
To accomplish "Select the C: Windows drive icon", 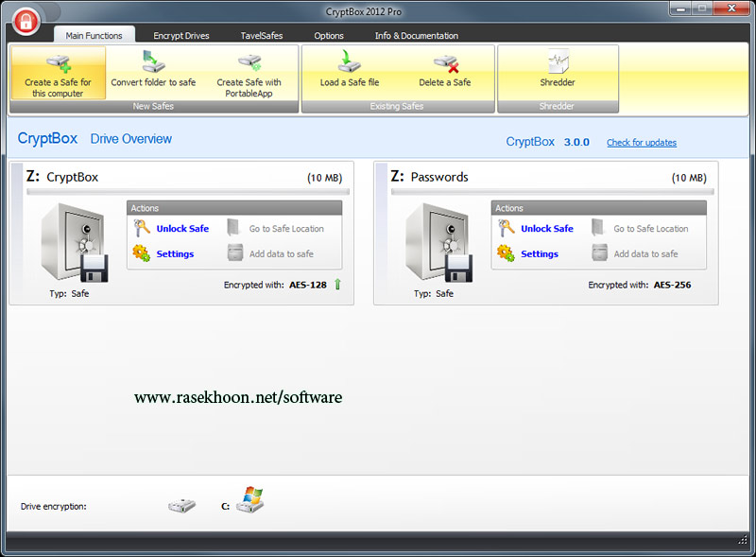I will pyautogui.click(x=249, y=500).
